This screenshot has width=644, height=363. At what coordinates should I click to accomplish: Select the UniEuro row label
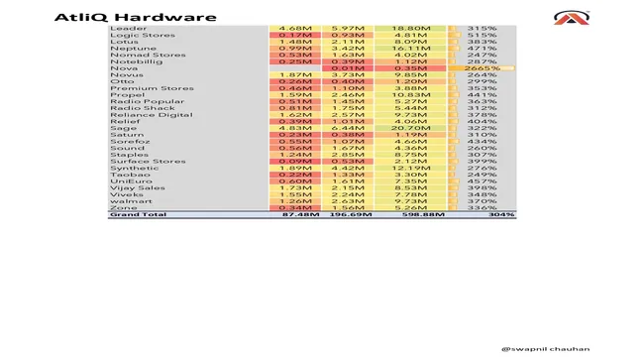point(131,181)
